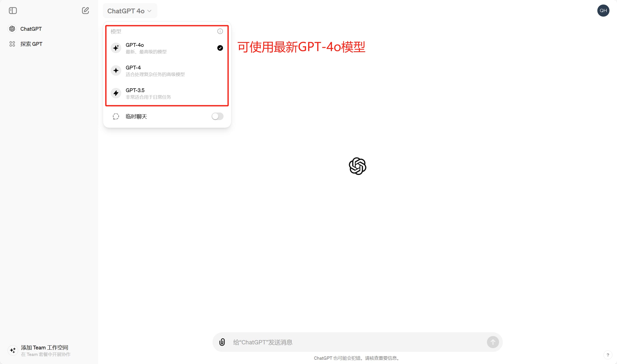The width and height of the screenshot is (617, 364).
Task: Click the 非常适合用于日常任务 description text
Action: (x=148, y=97)
